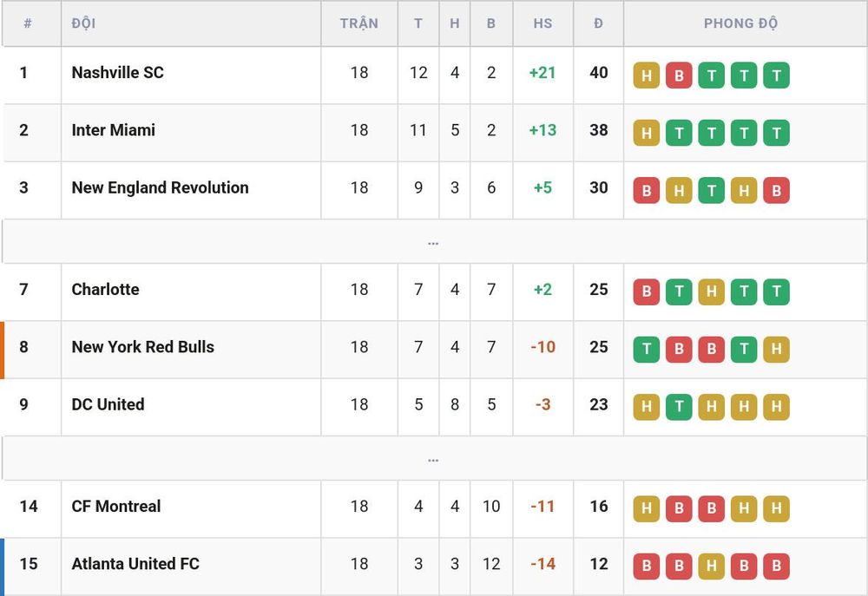Click New York Red Bulls' -10 goal difference
This screenshot has height=596, width=868.
pyautogui.click(x=542, y=347)
